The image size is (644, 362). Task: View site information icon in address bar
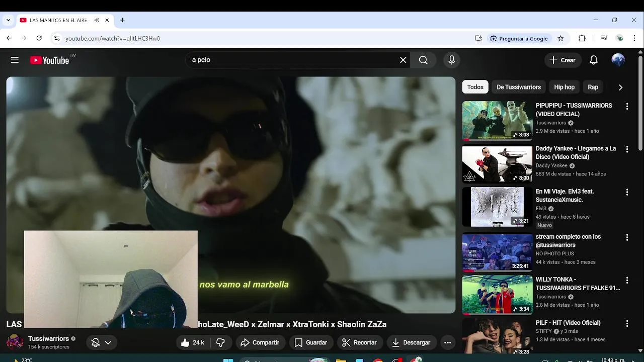tap(57, 38)
